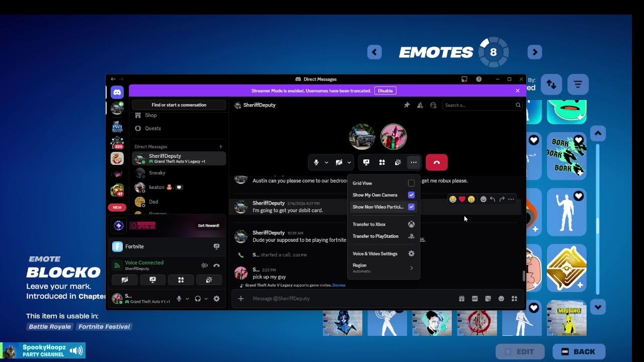The image size is (644, 362).
Task: Open the Shop page
Action: [x=150, y=115]
